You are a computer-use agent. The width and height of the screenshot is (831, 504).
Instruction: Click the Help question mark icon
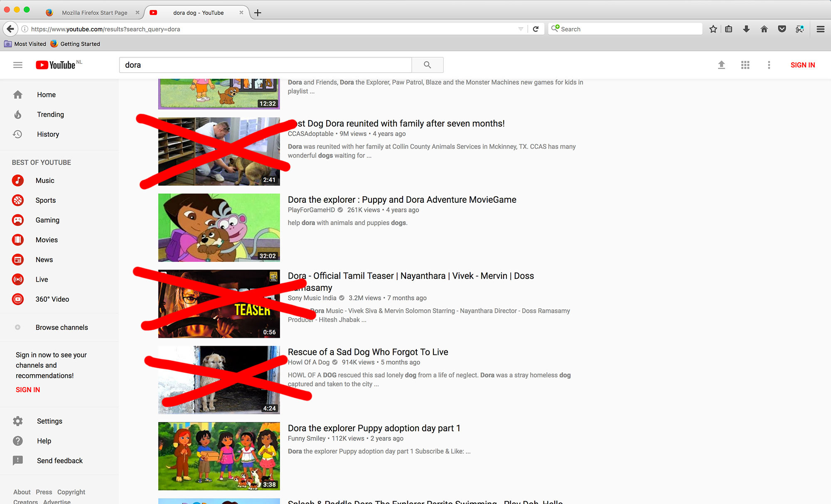17,441
